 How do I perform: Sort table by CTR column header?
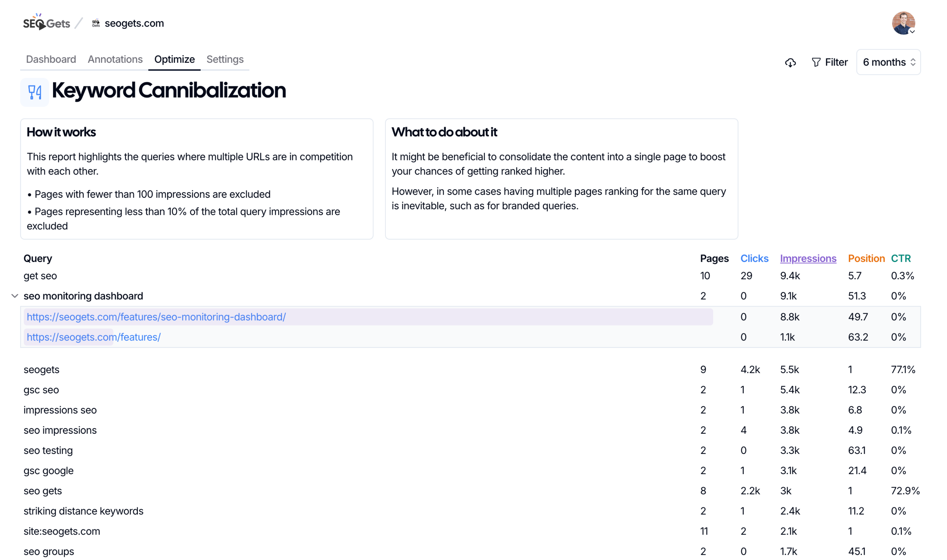pyautogui.click(x=901, y=258)
